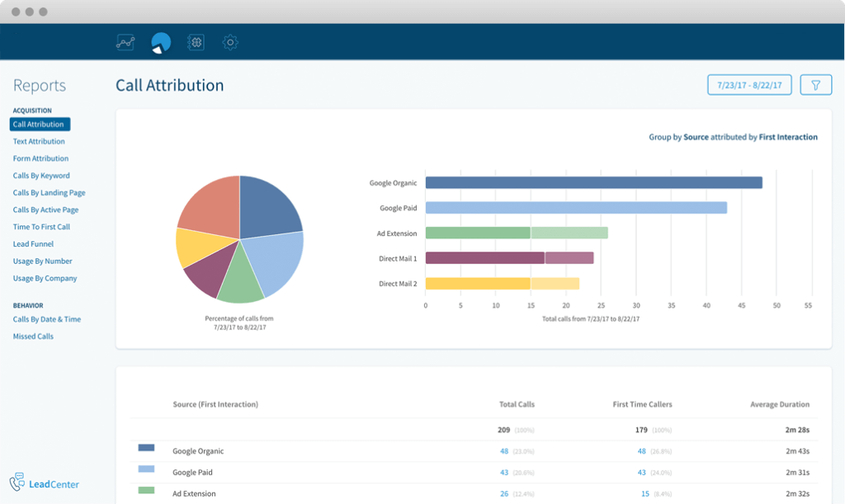Switch to the Text Attribution report

click(40, 141)
